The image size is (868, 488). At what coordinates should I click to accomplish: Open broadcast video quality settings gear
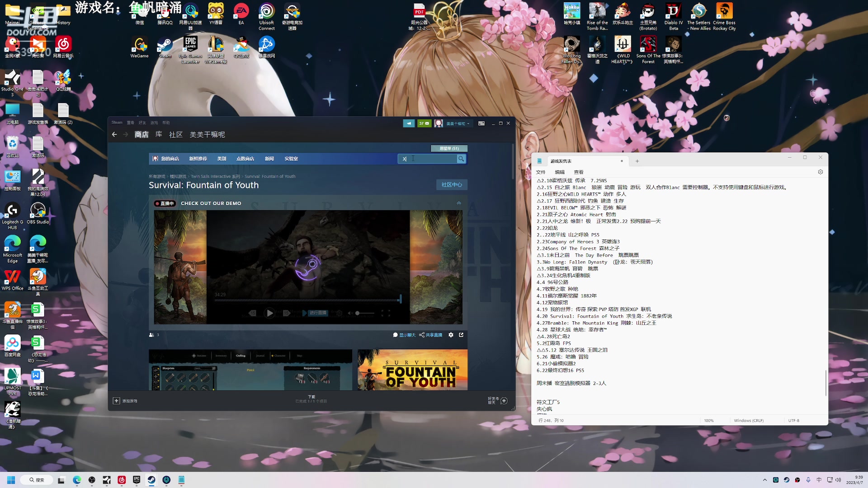pyautogui.click(x=339, y=313)
